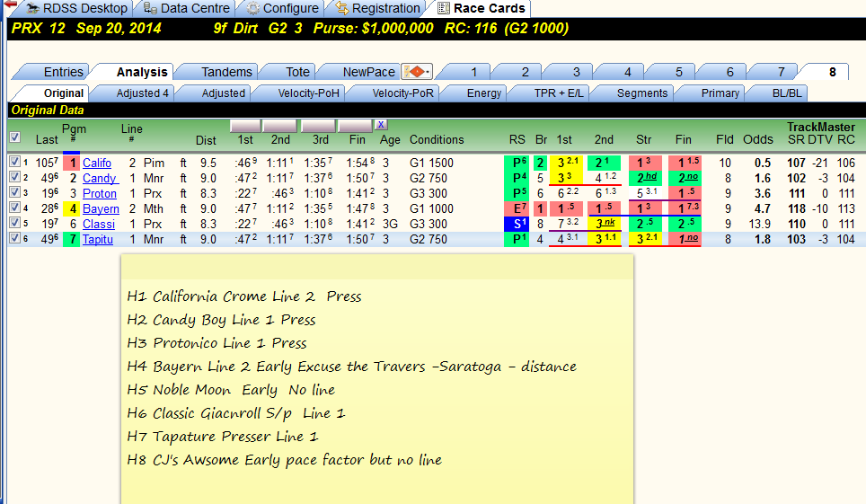
Task: Open the Tapitu horse link
Action: coord(98,240)
